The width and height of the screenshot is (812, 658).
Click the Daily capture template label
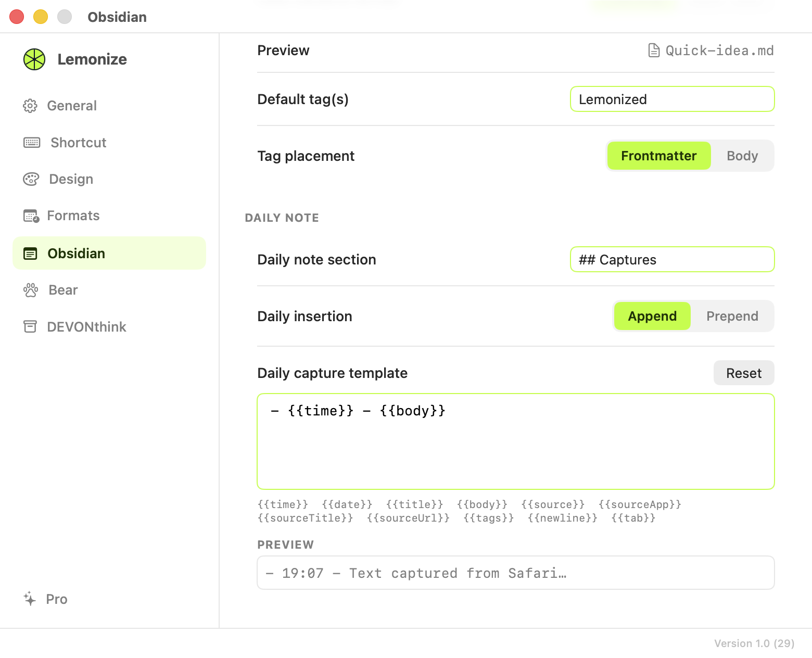332,373
